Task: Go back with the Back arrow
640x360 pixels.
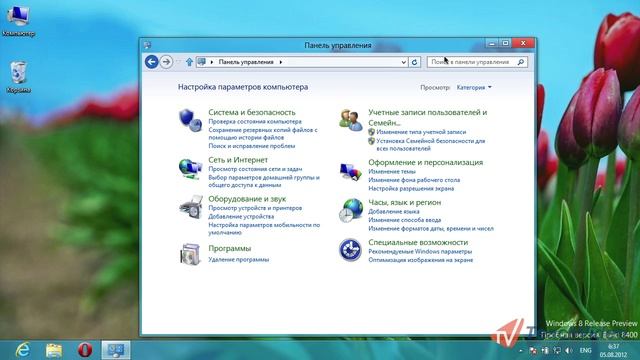Action: tap(151, 62)
